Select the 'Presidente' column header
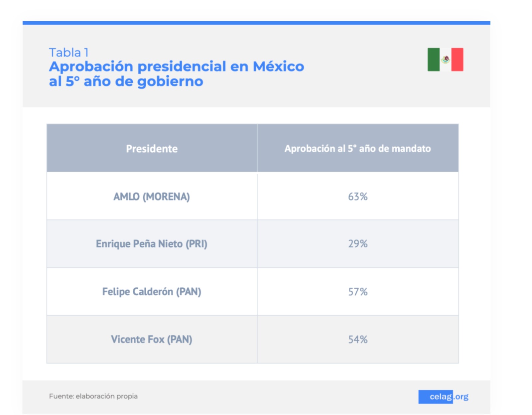532x415 pixels. coord(152,149)
